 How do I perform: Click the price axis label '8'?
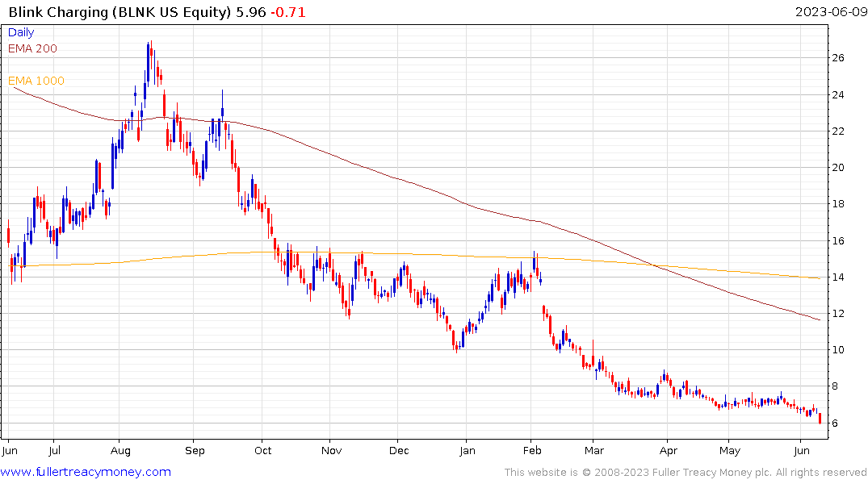(835, 386)
